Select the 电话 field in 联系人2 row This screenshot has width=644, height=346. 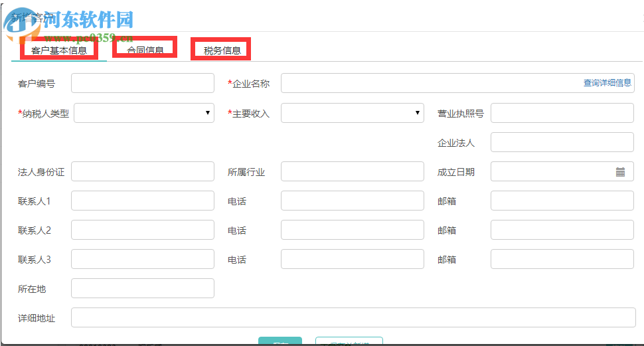[353, 230]
